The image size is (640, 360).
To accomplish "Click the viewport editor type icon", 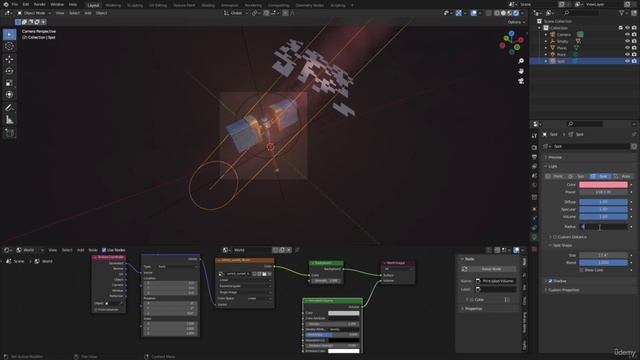I will (x=8, y=13).
